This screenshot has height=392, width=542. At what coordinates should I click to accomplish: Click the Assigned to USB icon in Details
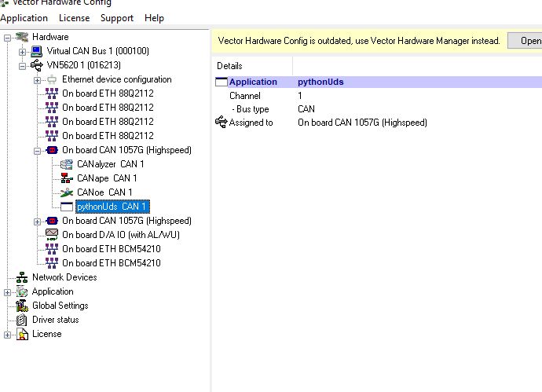pyautogui.click(x=222, y=122)
